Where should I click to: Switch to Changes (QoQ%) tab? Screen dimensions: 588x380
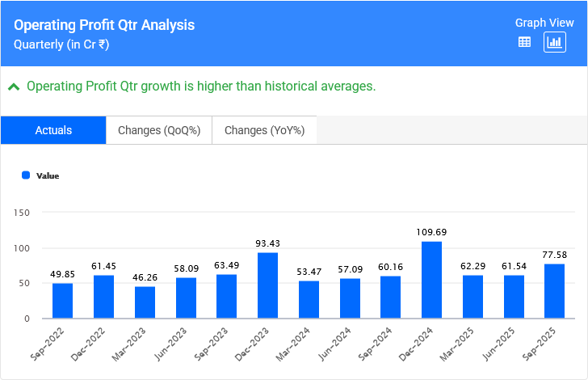tap(159, 130)
